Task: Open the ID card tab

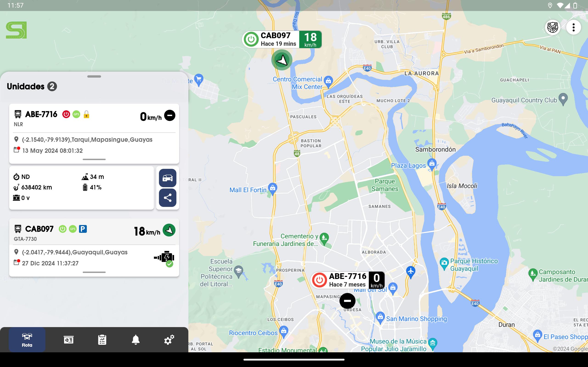Action: [69, 339]
